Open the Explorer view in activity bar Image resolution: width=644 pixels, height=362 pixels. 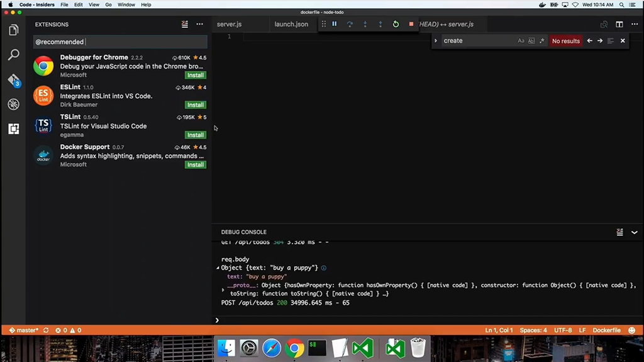[13, 30]
